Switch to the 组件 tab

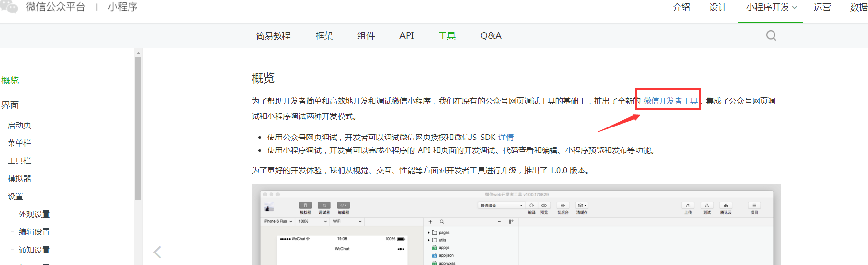click(366, 36)
